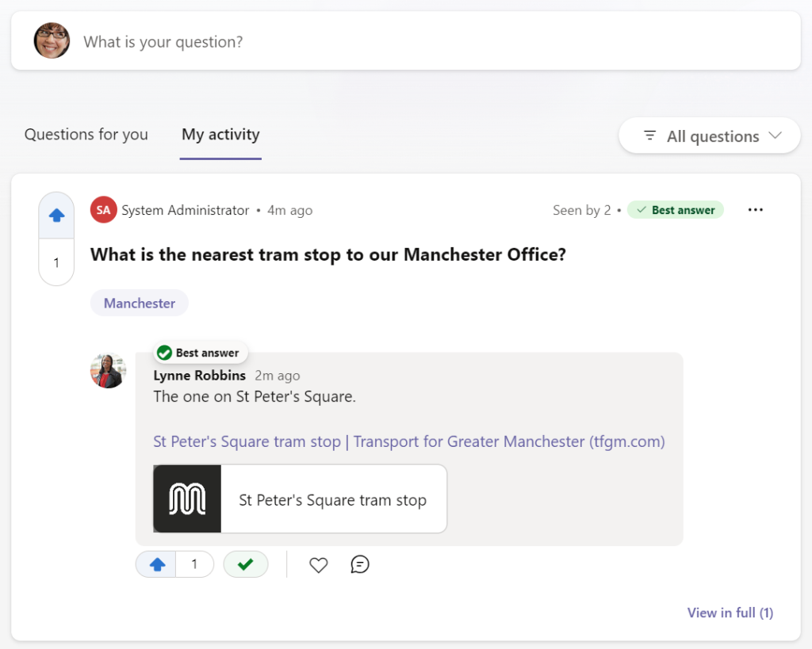Open the comment reply icon

tap(360, 565)
